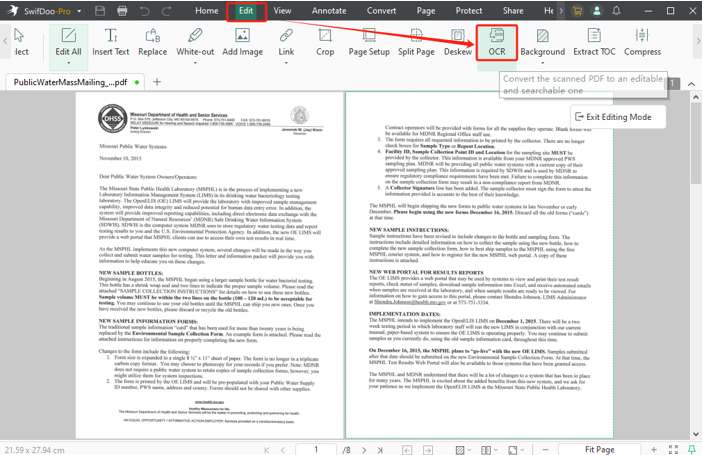Open the Protect tab
Screen dimensions: 702x455
click(x=469, y=11)
